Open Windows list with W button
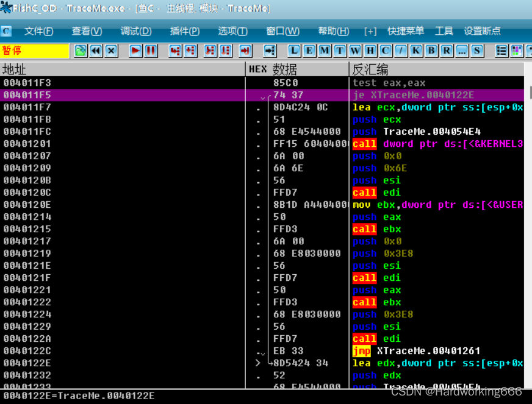Image resolution: width=532 pixels, height=404 pixels. 355,51
